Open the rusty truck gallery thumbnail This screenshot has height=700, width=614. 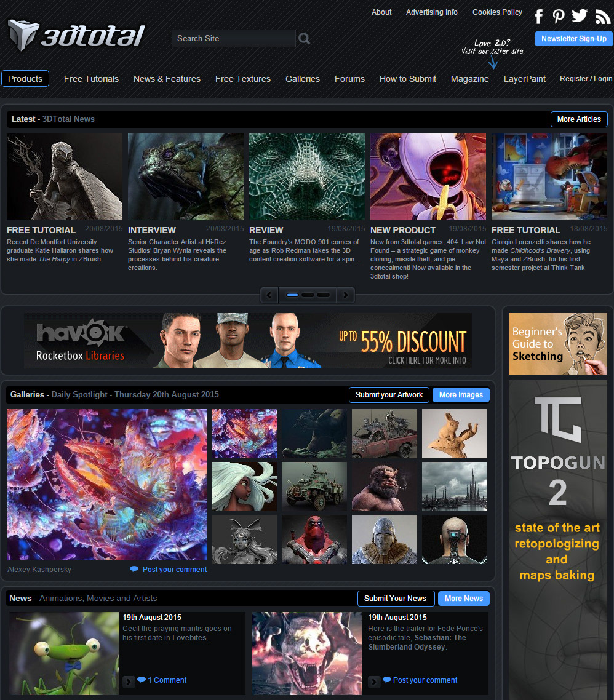coord(385,434)
